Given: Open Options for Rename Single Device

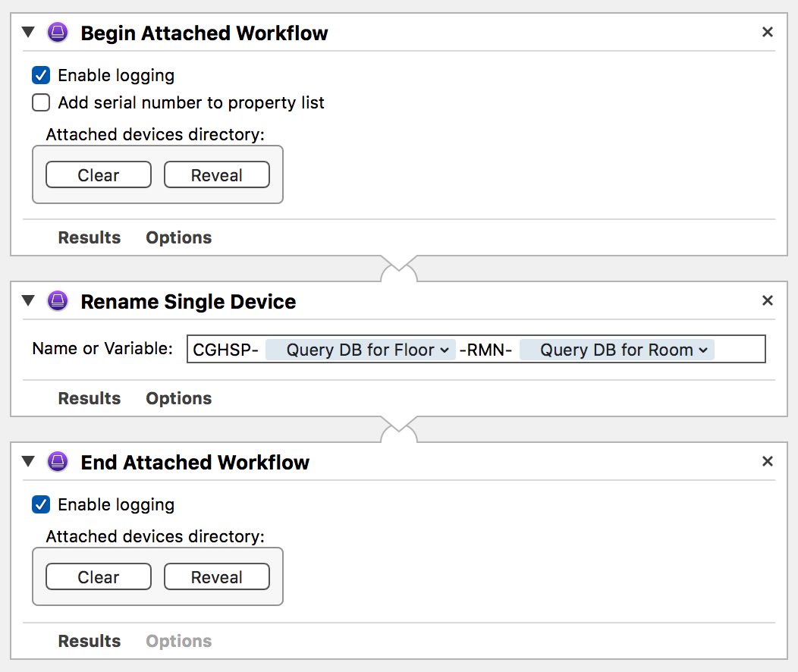Looking at the screenshot, I should point(178,399).
